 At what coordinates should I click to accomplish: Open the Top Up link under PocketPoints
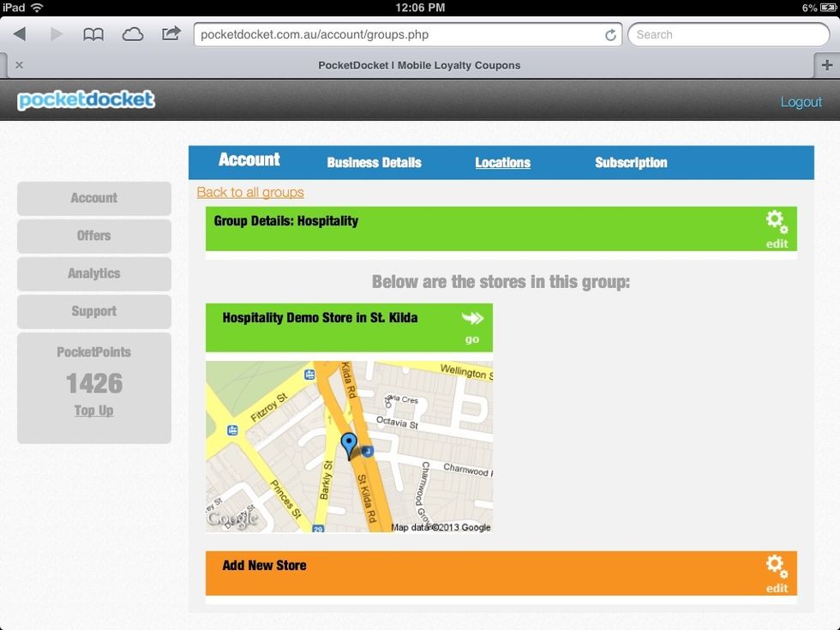pyautogui.click(x=93, y=411)
